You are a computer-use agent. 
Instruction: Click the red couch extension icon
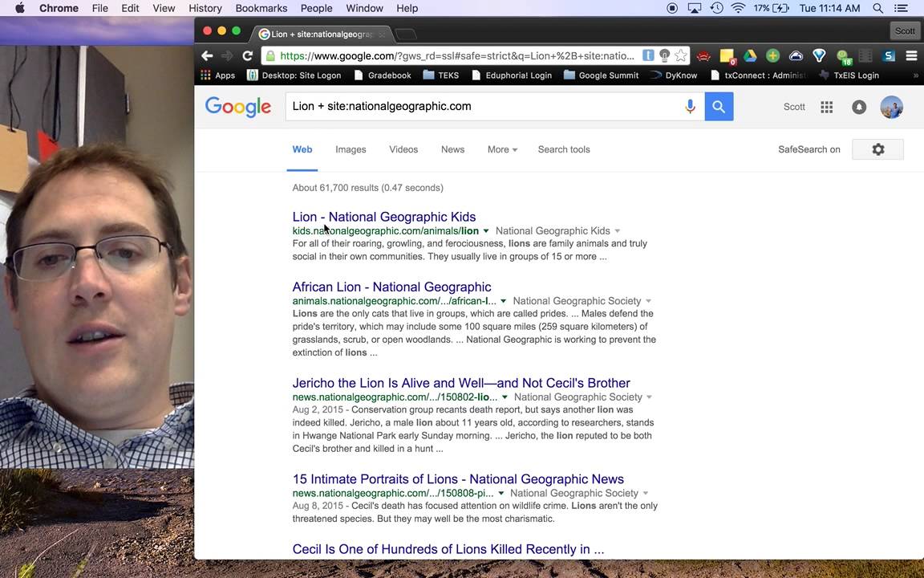click(703, 56)
